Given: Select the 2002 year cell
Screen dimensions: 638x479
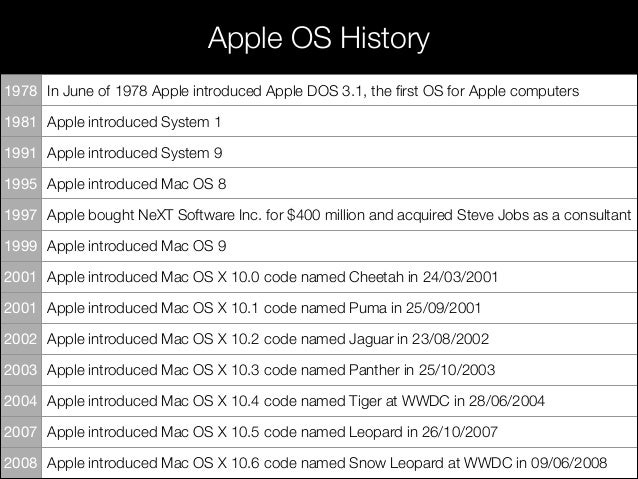Looking at the screenshot, I should pyautogui.click(x=21, y=339).
